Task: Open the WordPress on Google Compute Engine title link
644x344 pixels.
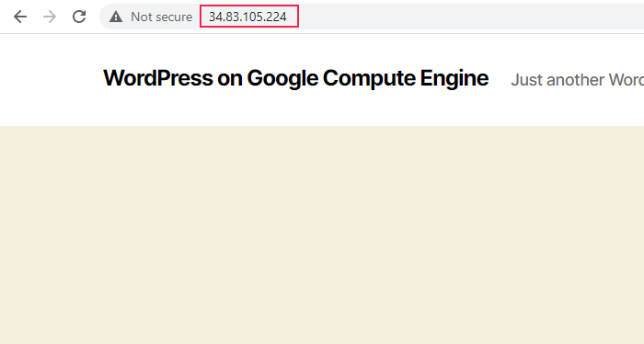Action: (295, 78)
